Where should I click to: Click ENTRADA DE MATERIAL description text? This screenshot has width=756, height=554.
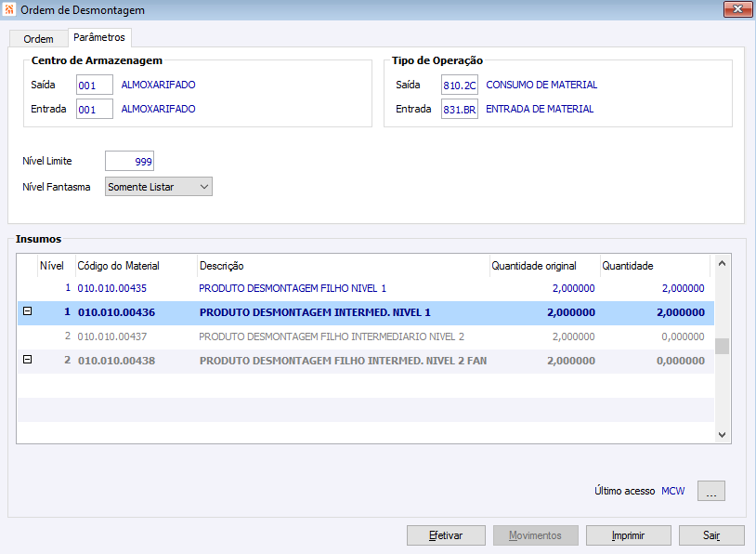click(540, 109)
